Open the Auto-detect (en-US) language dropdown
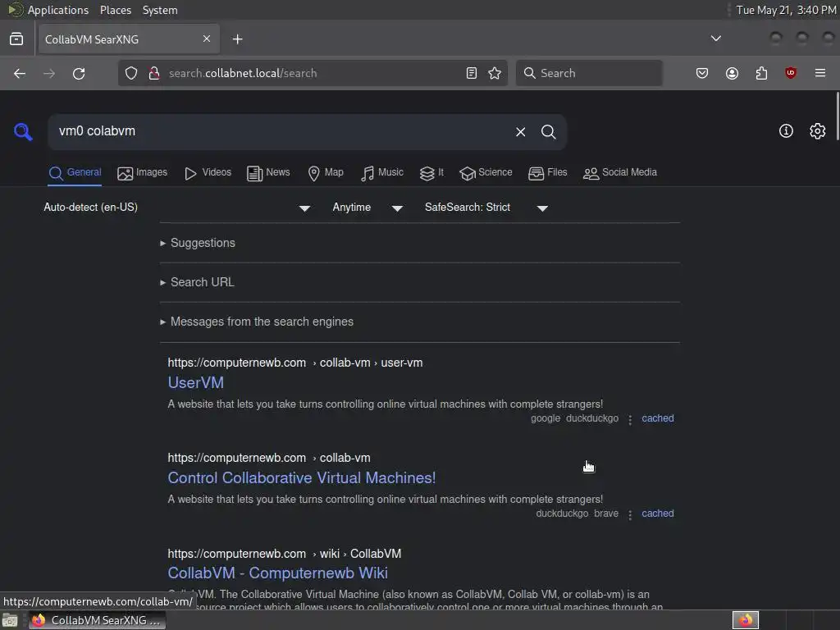This screenshot has width=840, height=630. (177, 208)
